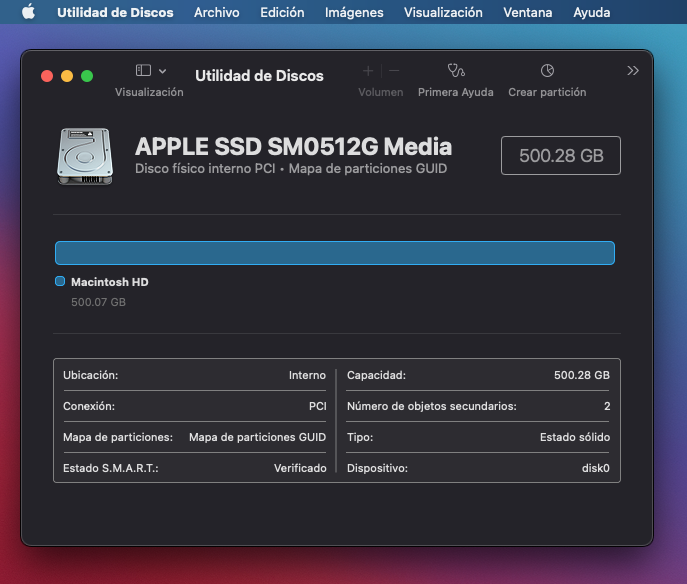Click the Crear partición toolbar label
This screenshot has width=687, height=584.
[x=547, y=92]
